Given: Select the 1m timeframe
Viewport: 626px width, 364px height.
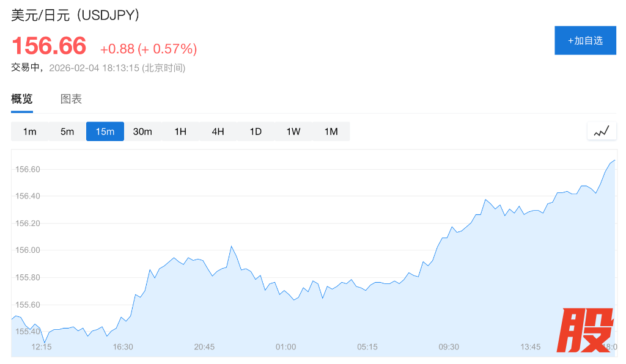Looking at the screenshot, I should (30, 131).
